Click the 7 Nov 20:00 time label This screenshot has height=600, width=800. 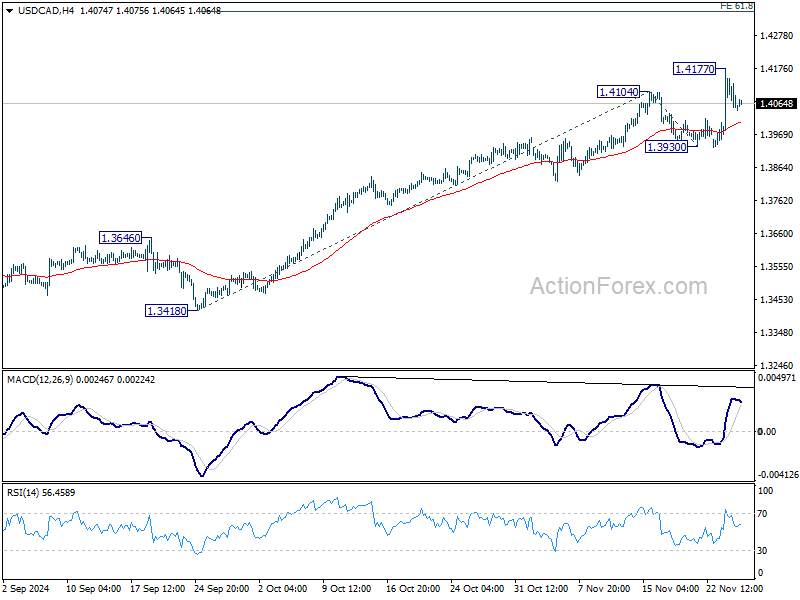coord(604,589)
